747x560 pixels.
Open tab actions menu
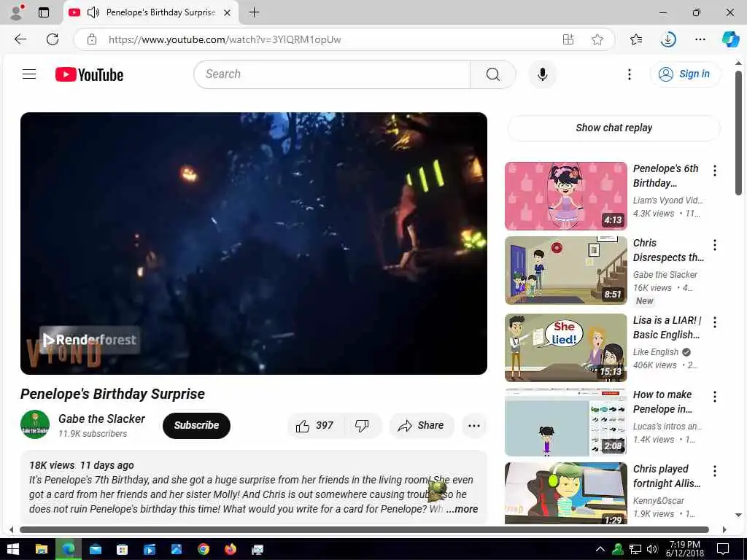(44, 12)
